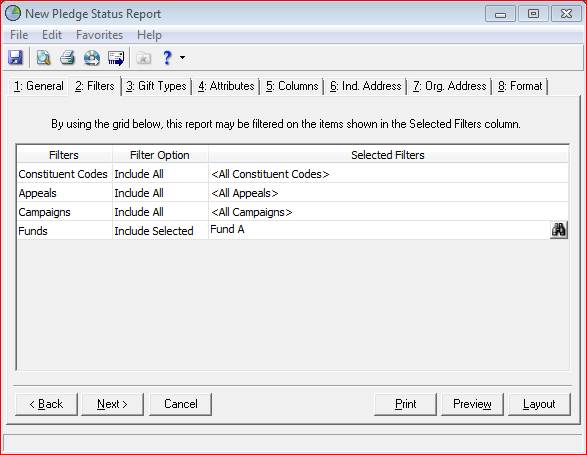
Task: Switch to the 5: Columns tab
Action: pos(292,86)
